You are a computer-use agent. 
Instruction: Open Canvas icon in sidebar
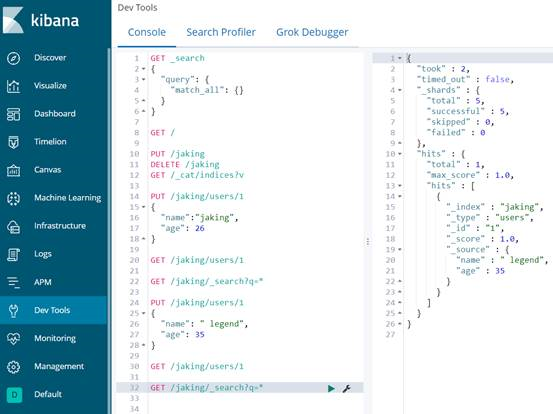tap(13, 170)
